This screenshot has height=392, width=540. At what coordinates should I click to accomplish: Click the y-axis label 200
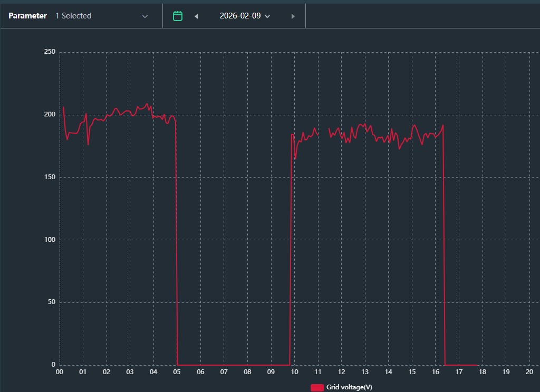click(x=49, y=114)
